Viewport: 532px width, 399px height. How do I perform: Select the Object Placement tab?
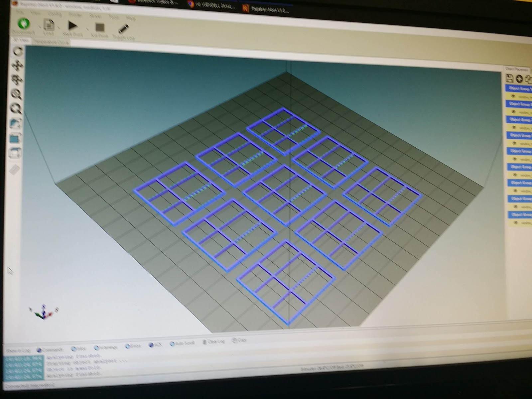[x=516, y=69]
